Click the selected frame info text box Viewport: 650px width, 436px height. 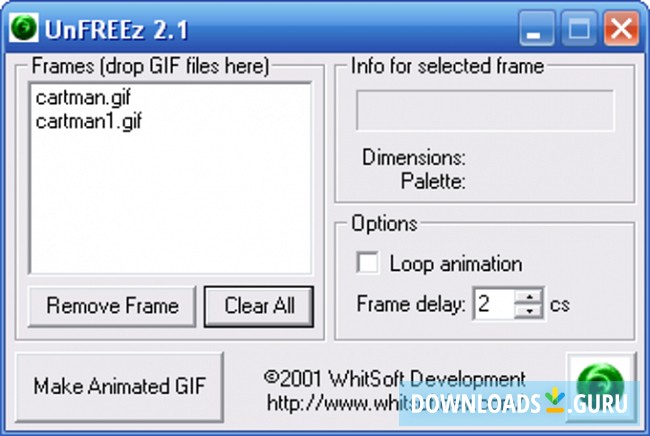click(485, 110)
